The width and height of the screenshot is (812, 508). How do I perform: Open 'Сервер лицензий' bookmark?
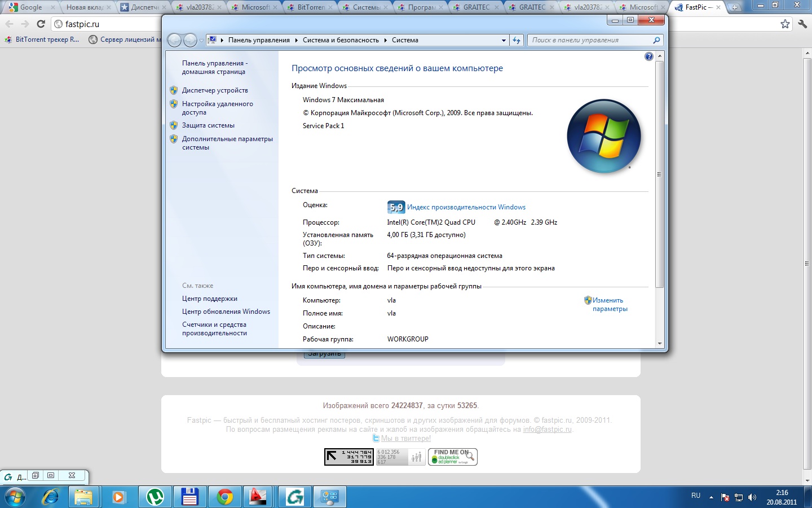coord(125,40)
